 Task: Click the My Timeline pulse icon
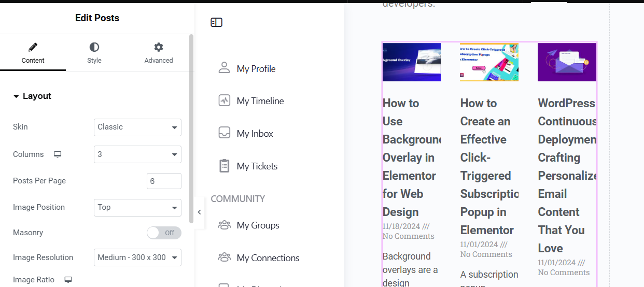(x=224, y=101)
